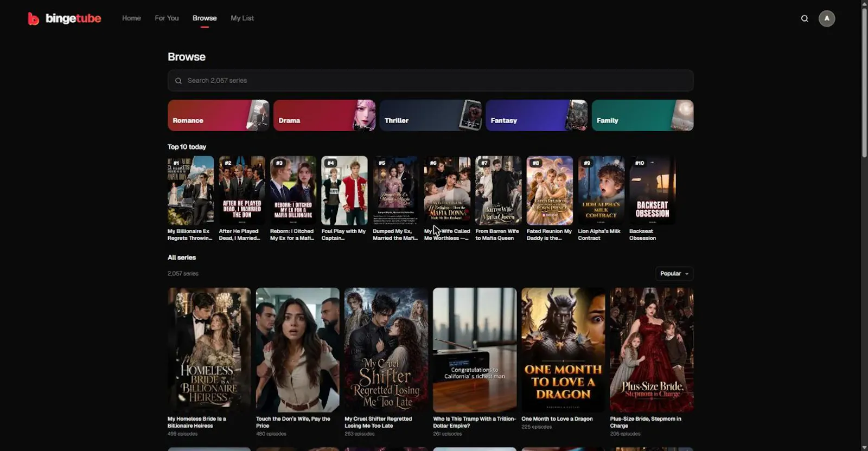Click the bingetube logo
The width and height of the screenshot is (868, 451).
[x=65, y=18]
